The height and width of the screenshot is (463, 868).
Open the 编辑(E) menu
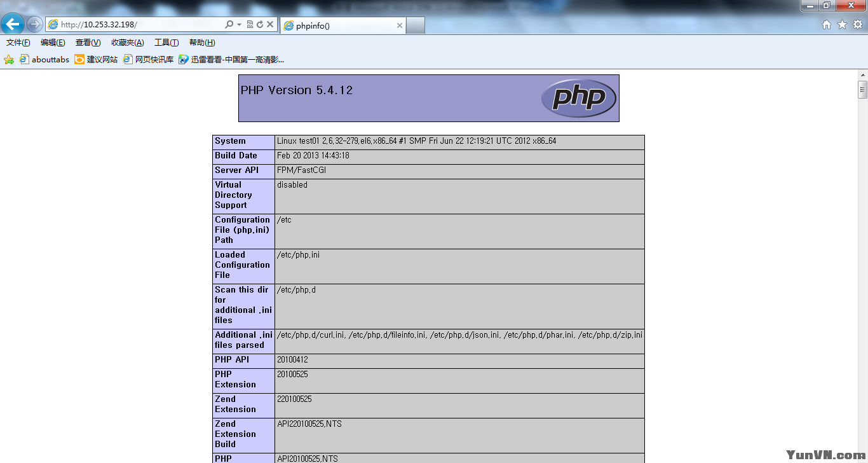pyautogui.click(x=53, y=43)
